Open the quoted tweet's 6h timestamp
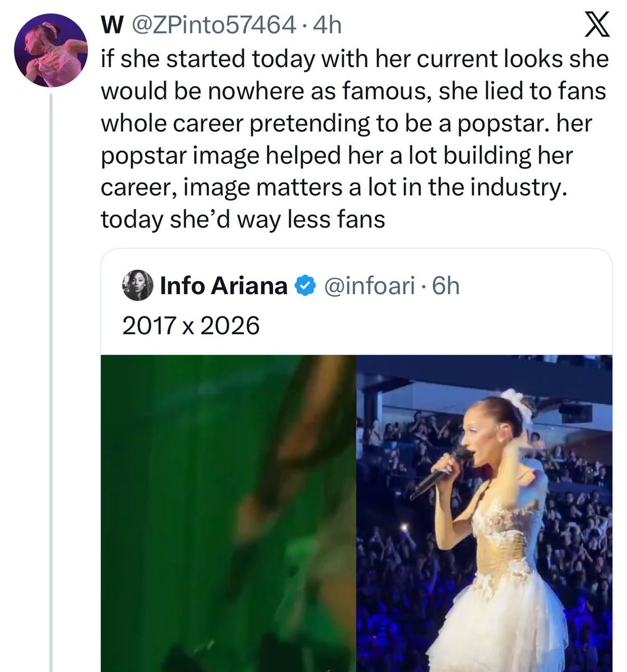The height and width of the screenshot is (672, 627). click(x=447, y=286)
